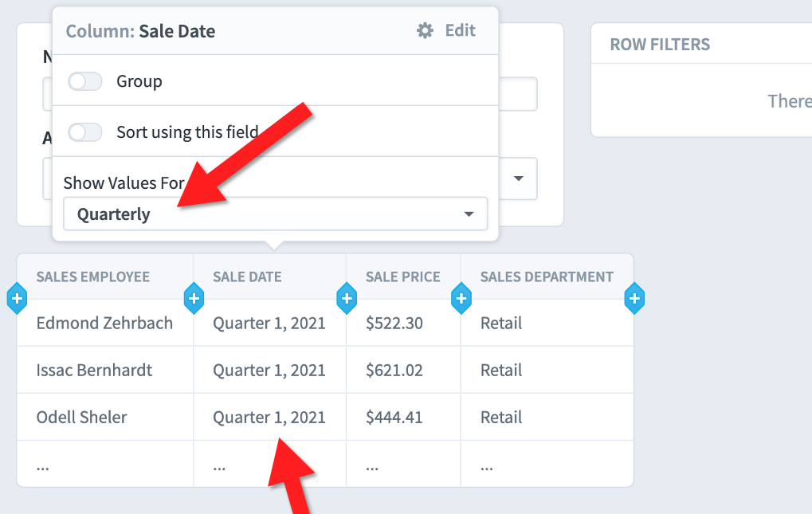Screen dimensions: 812x514
Task: Click the text input behind the popup
Action: pyautogui.click(x=518, y=94)
